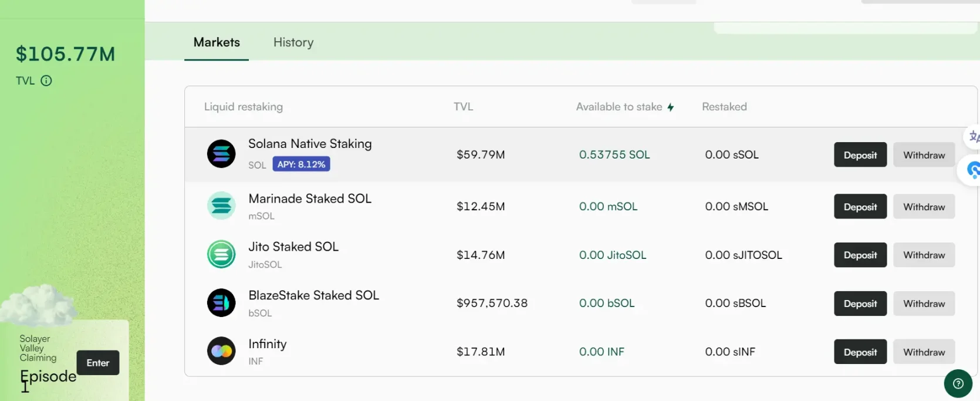
Task: Click the Jito Staked SOL icon
Action: pos(221,254)
